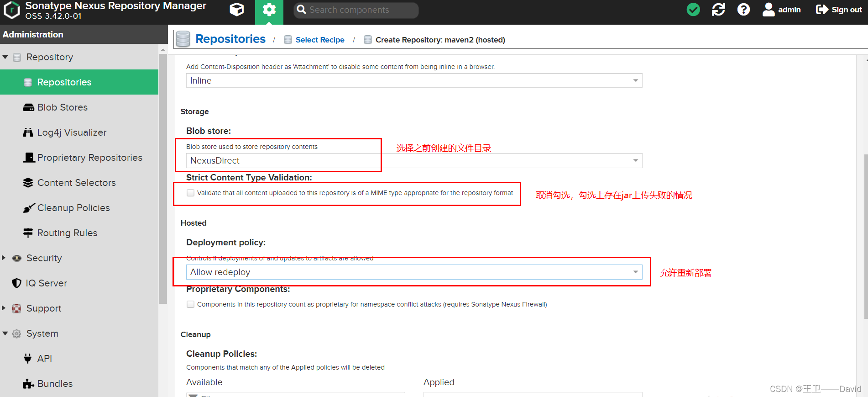
Task: Collapse the System tree section
Action: click(x=5, y=333)
